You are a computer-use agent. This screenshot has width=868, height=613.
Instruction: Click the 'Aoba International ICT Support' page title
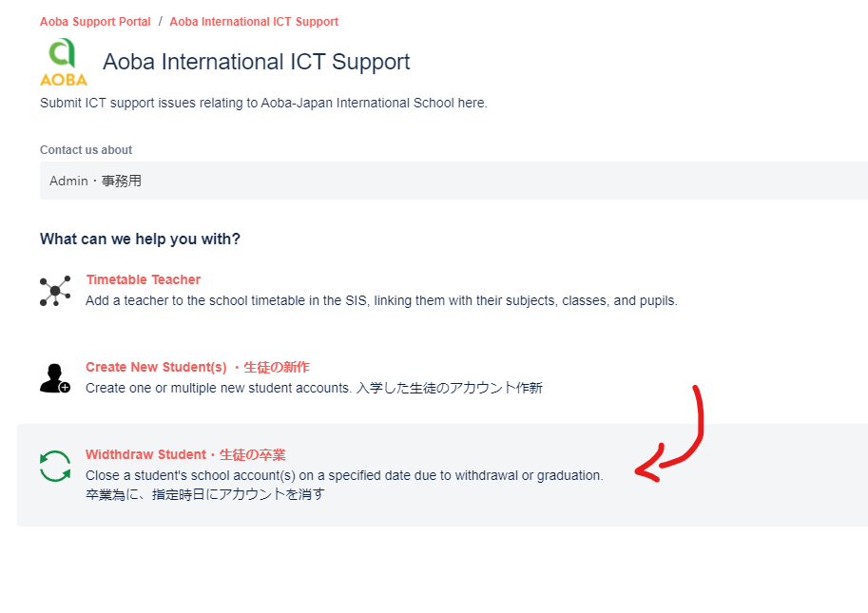click(x=257, y=62)
